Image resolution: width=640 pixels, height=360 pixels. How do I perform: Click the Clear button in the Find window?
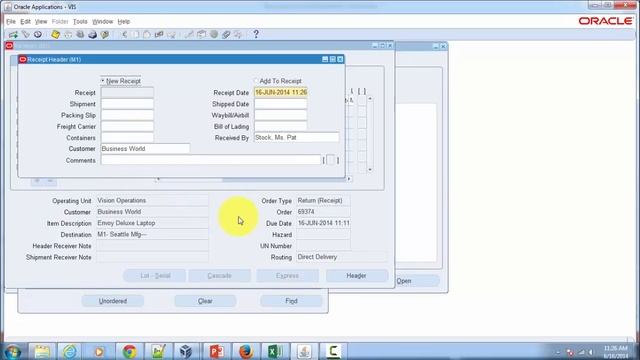pyautogui.click(x=205, y=301)
